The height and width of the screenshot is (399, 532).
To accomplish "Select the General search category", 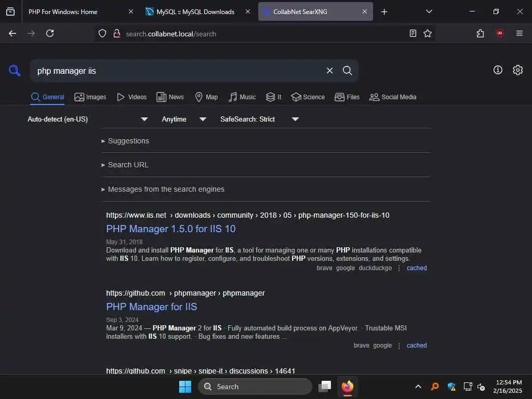I will tap(47, 97).
